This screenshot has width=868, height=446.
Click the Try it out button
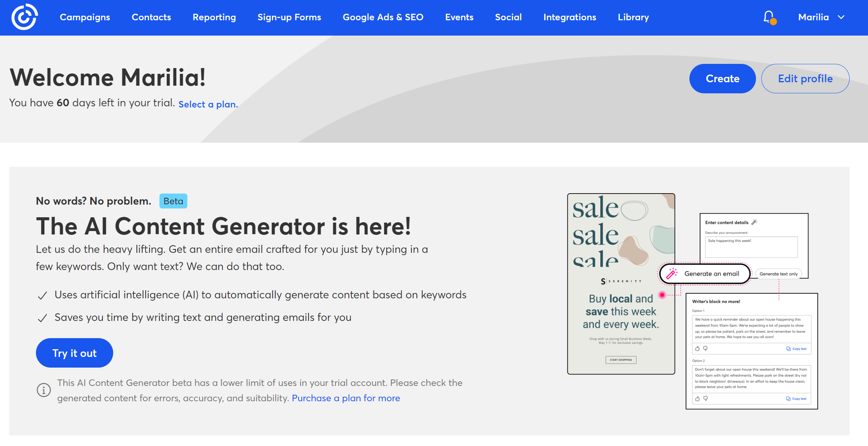pos(74,353)
